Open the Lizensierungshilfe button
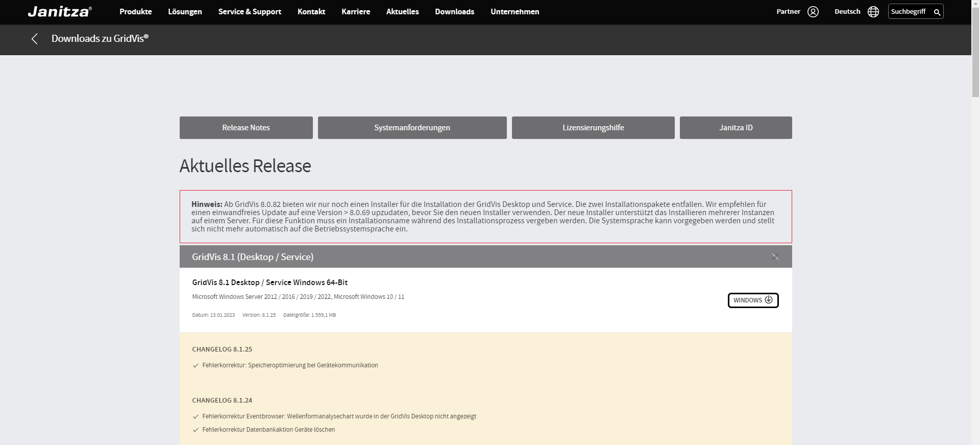 (x=593, y=128)
